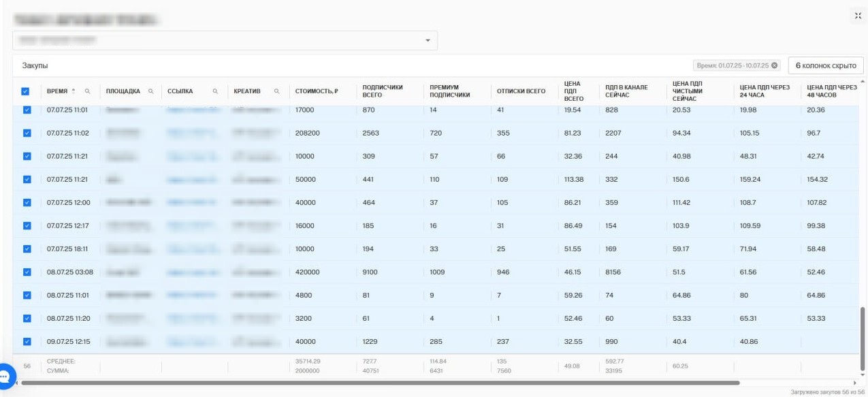Uncheck row 08.07.25 03:08
The image size is (868, 397).
pyautogui.click(x=27, y=272)
